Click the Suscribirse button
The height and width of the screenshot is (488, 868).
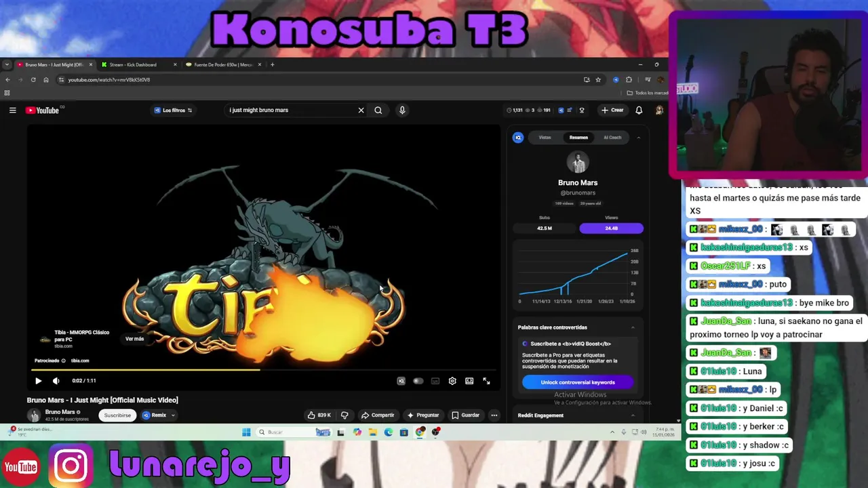117,415
